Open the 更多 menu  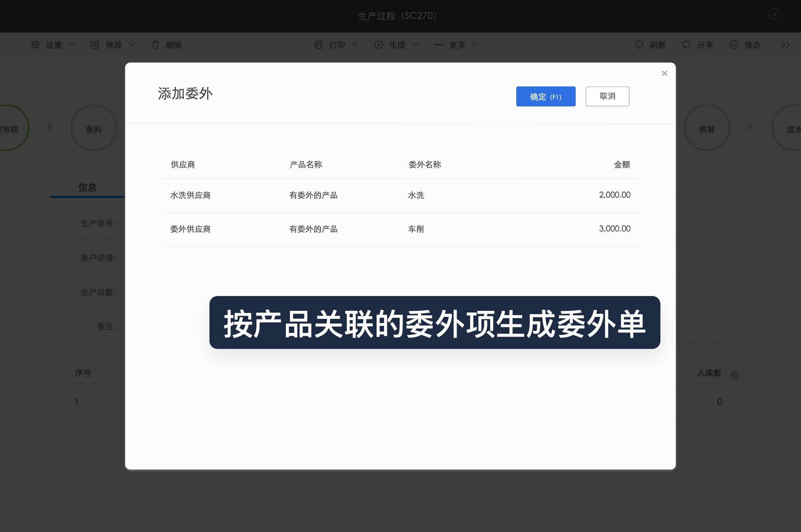tap(457, 45)
